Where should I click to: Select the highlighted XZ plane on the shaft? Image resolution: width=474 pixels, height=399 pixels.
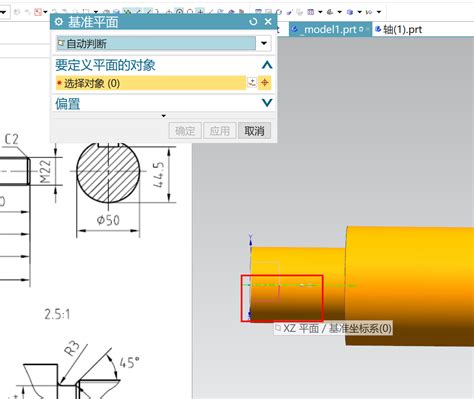coord(282,298)
